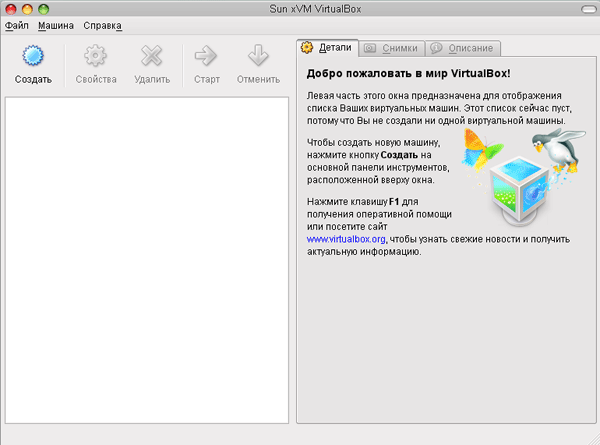Click the bold 'F1' in help text
This screenshot has height=445, width=600.
point(394,202)
